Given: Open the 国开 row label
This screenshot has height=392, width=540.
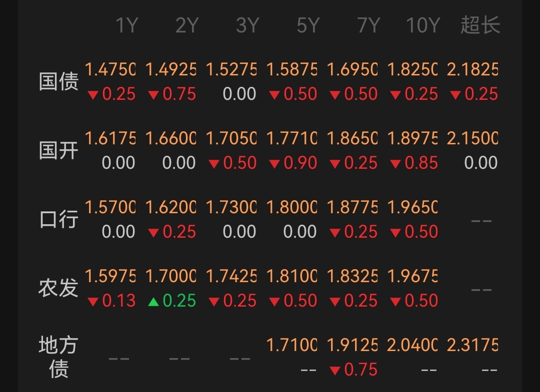Looking at the screenshot, I should [x=58, y=150].
